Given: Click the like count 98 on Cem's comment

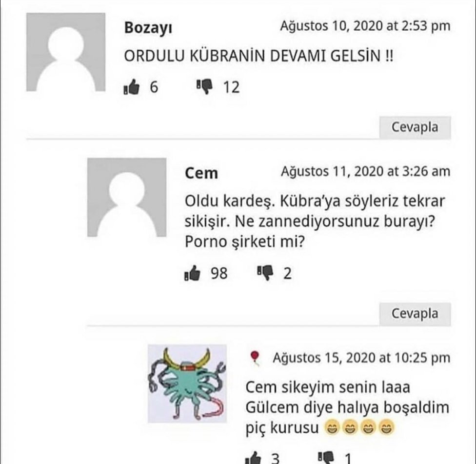Looking at the screenshot, I should point(219,273).
